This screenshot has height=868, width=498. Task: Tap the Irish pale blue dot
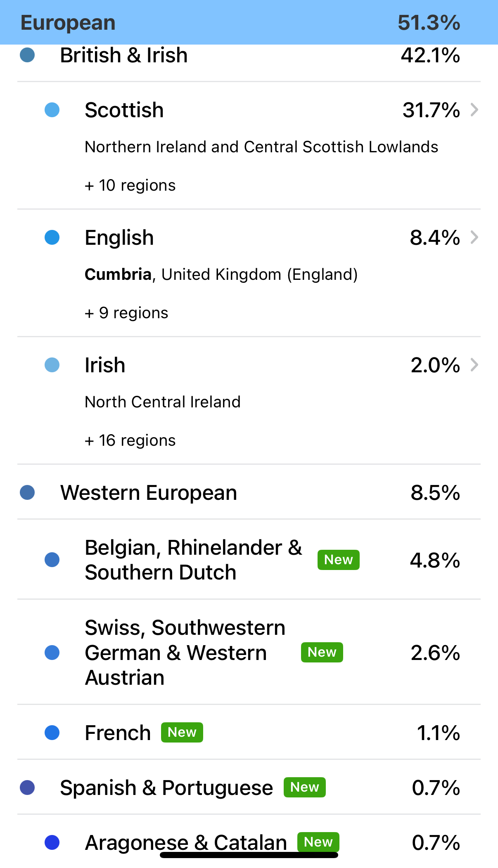pos(52,365)
